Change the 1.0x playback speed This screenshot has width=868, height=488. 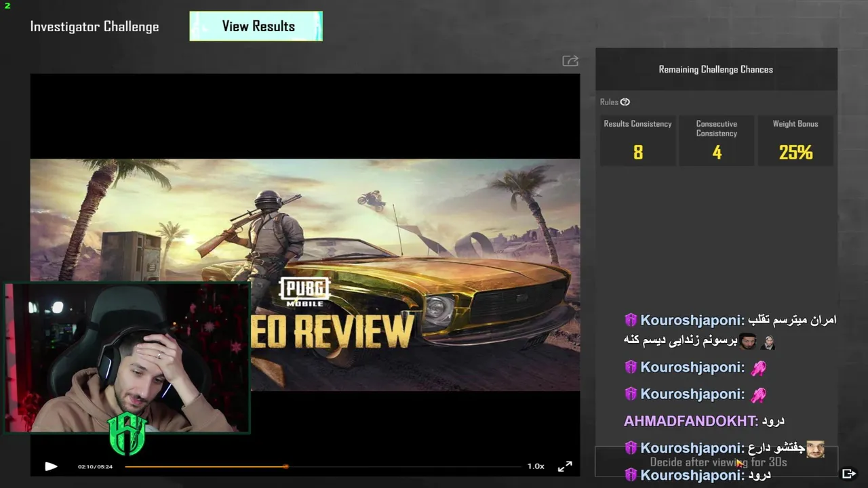pos(536,466)
